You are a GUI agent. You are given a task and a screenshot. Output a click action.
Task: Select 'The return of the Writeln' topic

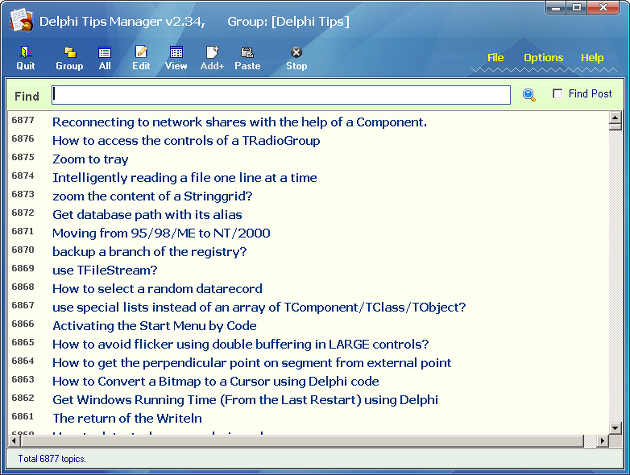[127, 418]
